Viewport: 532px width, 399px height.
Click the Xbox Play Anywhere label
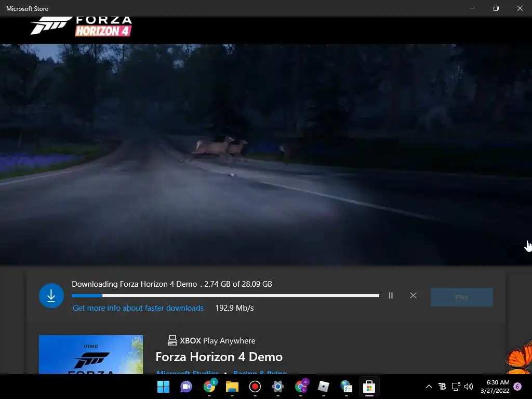(218, 341)
